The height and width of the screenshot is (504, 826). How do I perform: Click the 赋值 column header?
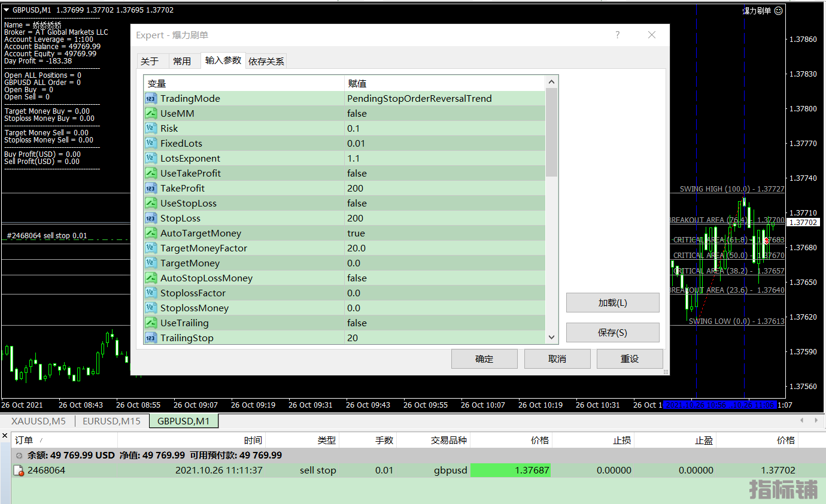pos(445,84)
